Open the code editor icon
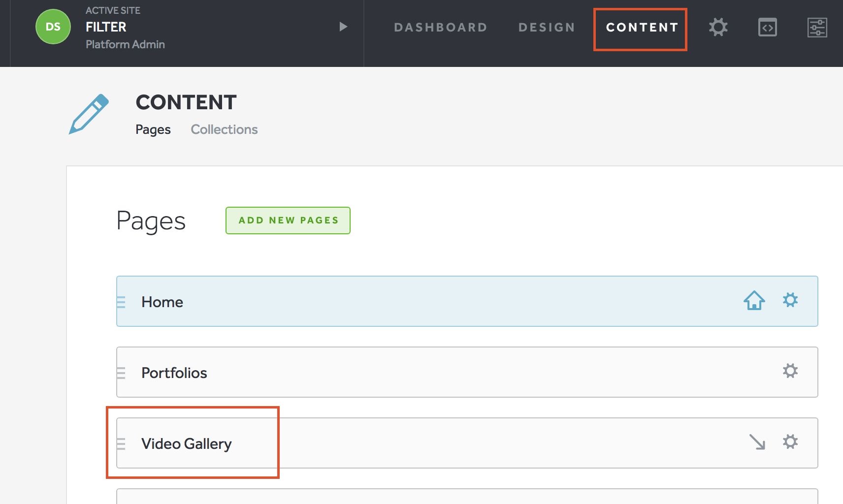 pyautogui.click(x=767, y=28)
